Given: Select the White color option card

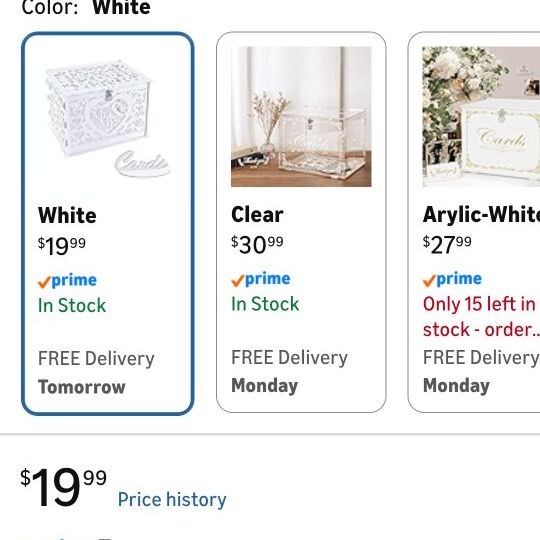Looking at the screenshot, I should coord(108,224).
